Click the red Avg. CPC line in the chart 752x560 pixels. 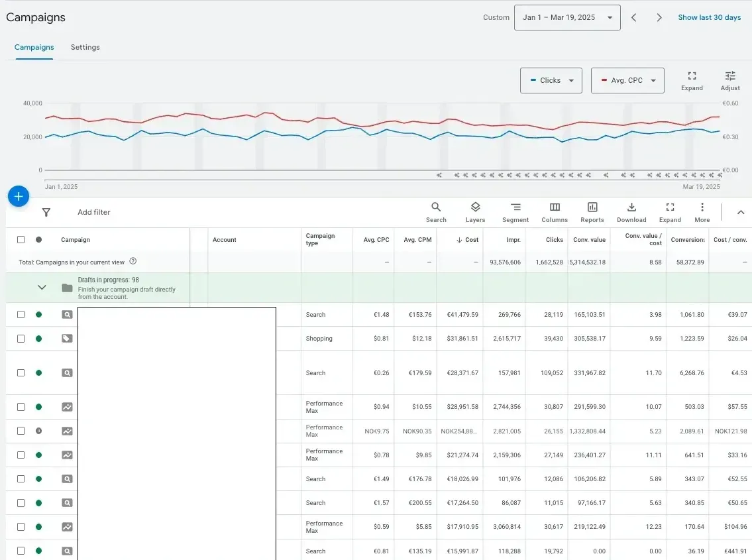click(x=384, y=122)
